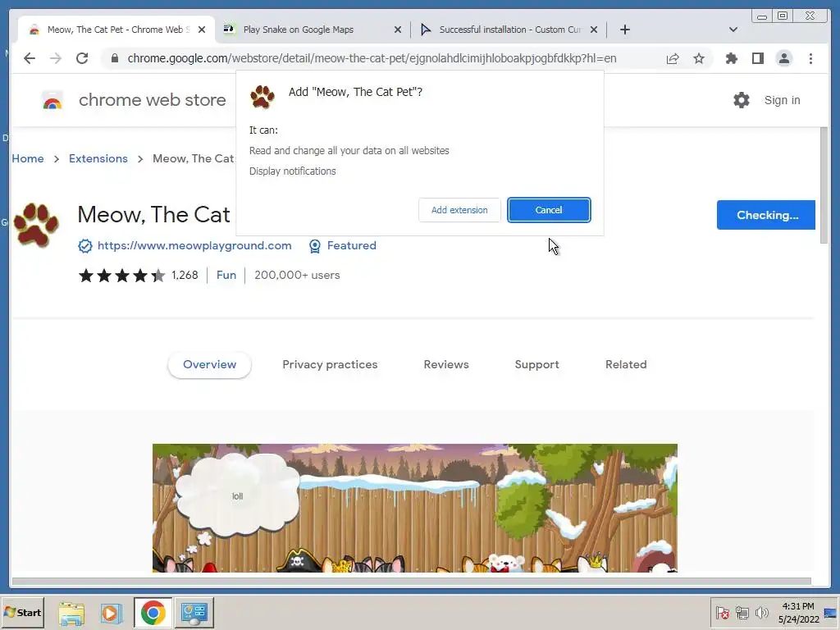The height and width of the screenshot is (630, 840).
Task: Click the vertical page scrollbar
Action: (x=824, y=186)
